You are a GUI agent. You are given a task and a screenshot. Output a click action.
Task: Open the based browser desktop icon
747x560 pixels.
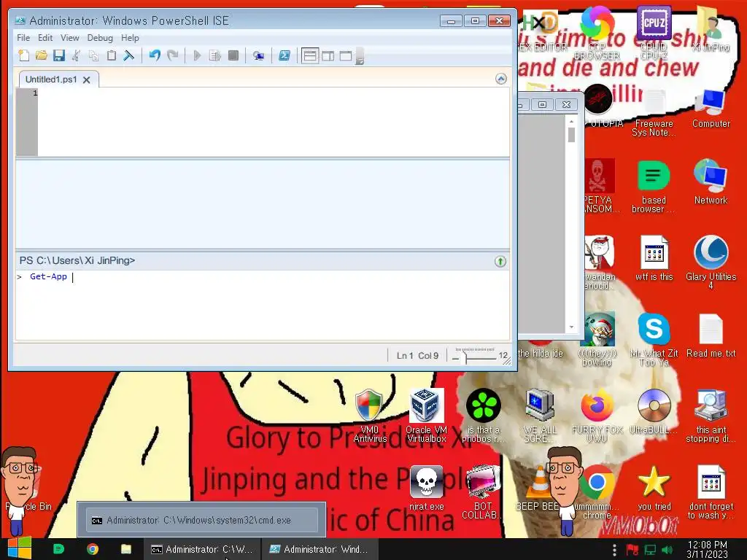click(654, 187)
